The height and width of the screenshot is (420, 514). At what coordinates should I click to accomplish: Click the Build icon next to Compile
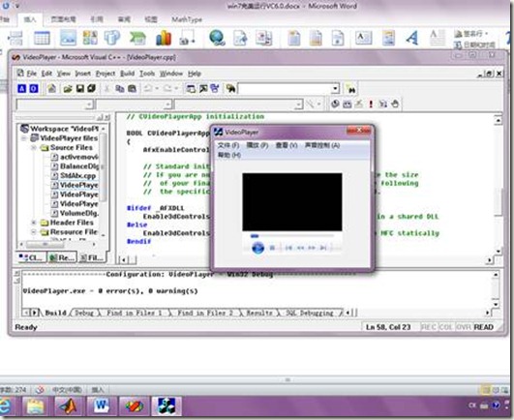[x=347, y=104]
